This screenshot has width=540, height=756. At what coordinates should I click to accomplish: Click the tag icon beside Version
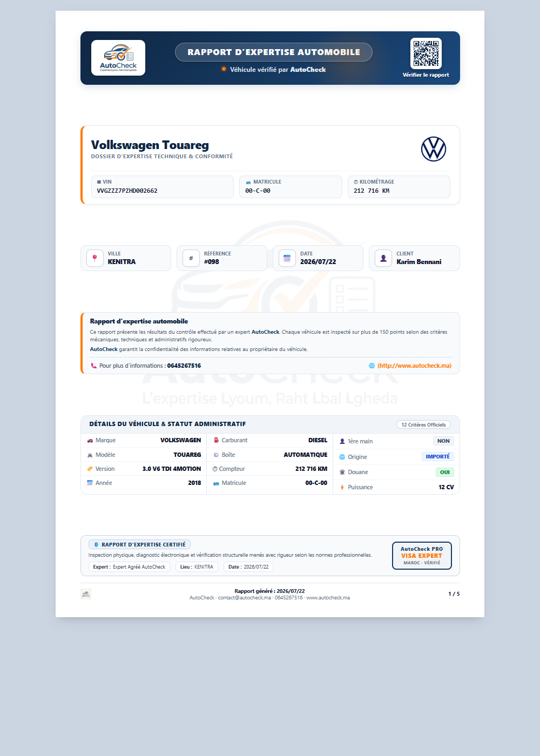pyautogui.click(x=90, y=469)
